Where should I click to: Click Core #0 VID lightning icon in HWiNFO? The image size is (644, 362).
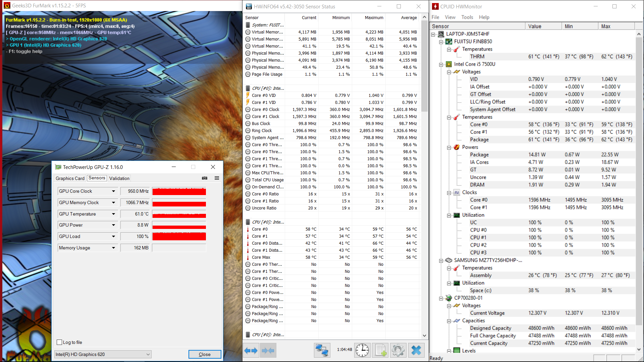(248, 95)
